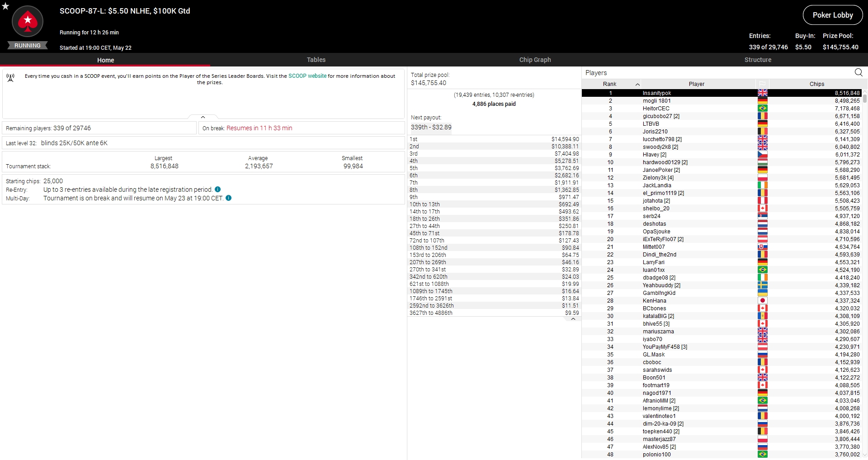Select the Insanitypok player row
The width and height of the screenshot is (868, 460).
(722, 93)
